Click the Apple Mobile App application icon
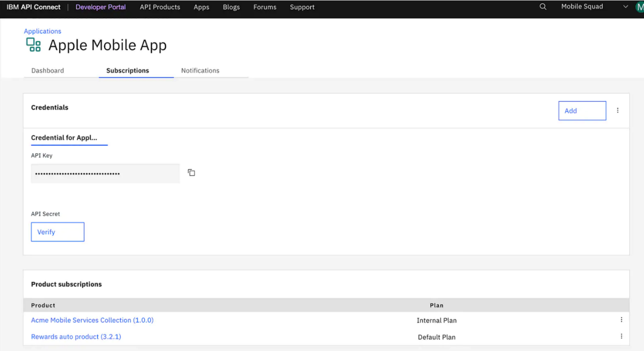644x351 pixels. coord(34,45)
